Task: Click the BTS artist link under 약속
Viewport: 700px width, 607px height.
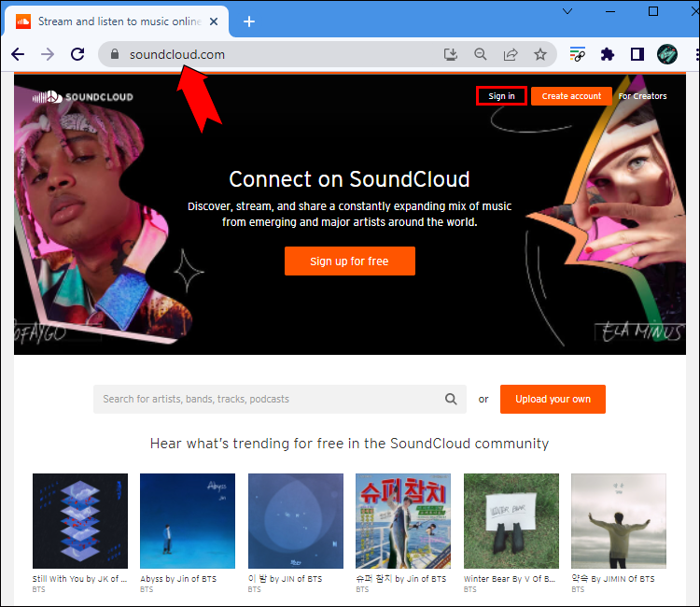Action: point(578,589)
